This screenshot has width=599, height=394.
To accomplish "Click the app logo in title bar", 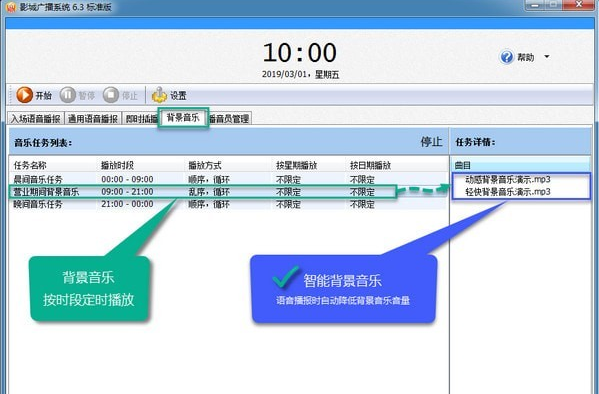I will (11, 7).
